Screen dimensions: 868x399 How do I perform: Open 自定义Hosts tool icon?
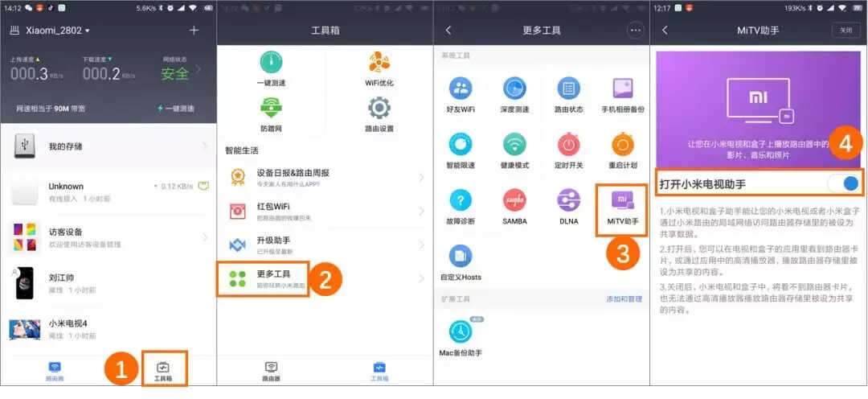460,256
